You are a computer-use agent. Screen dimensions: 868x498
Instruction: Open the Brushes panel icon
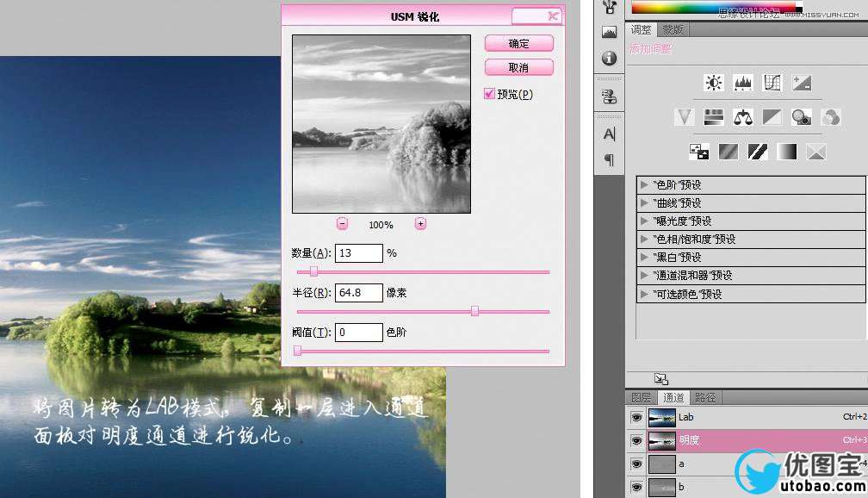(x=610, y=7)
